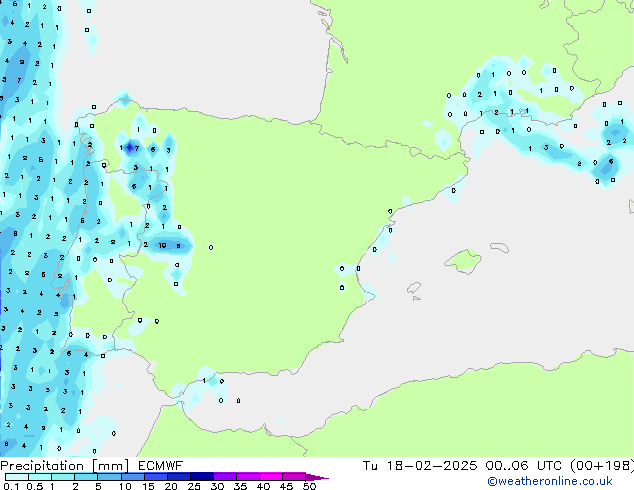634x490 pixels.
Task: Select the 20–25 mm dark blue legend swatch
Action: [x=178, y=477]
